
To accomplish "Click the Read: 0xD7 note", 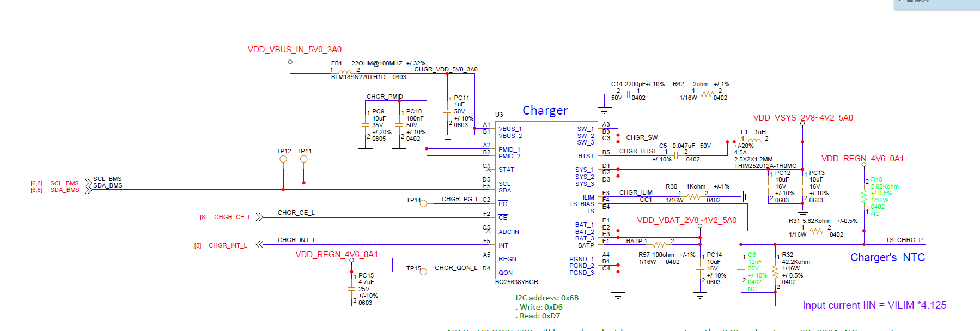I will click(538, 316).
